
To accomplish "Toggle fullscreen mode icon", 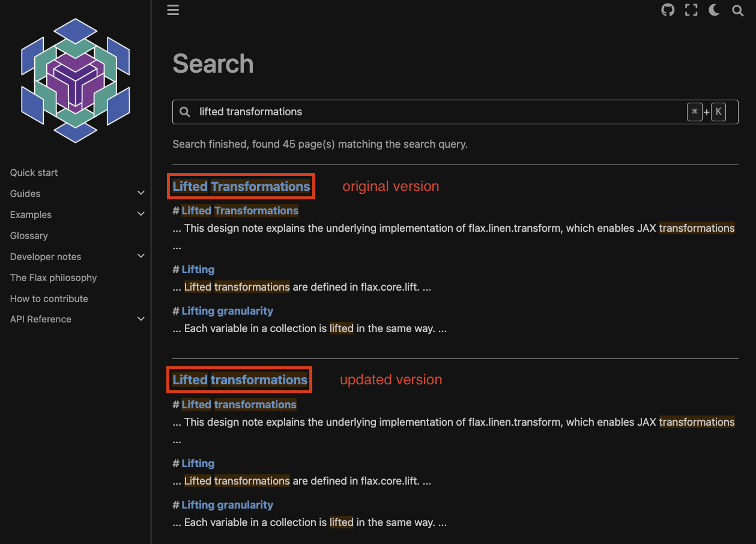I will coord(691,10).
